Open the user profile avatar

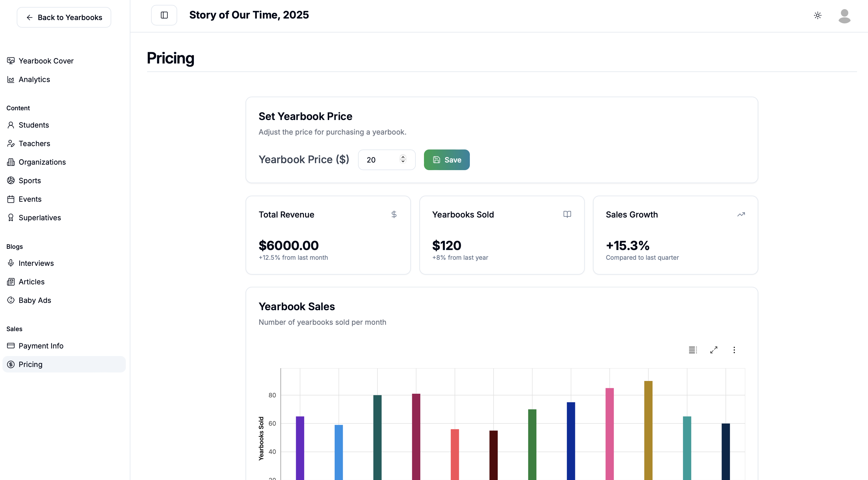tap(844, 16)
